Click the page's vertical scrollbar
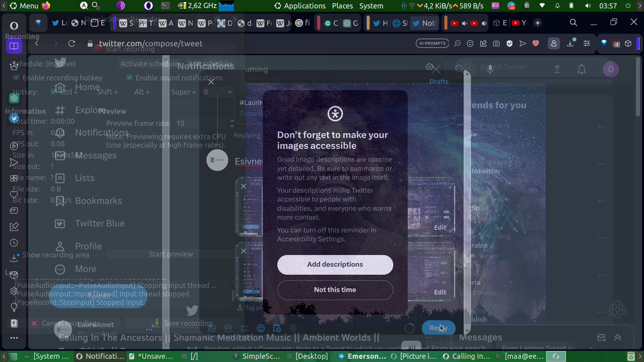644x362 pixels. (x=638, y=86)
